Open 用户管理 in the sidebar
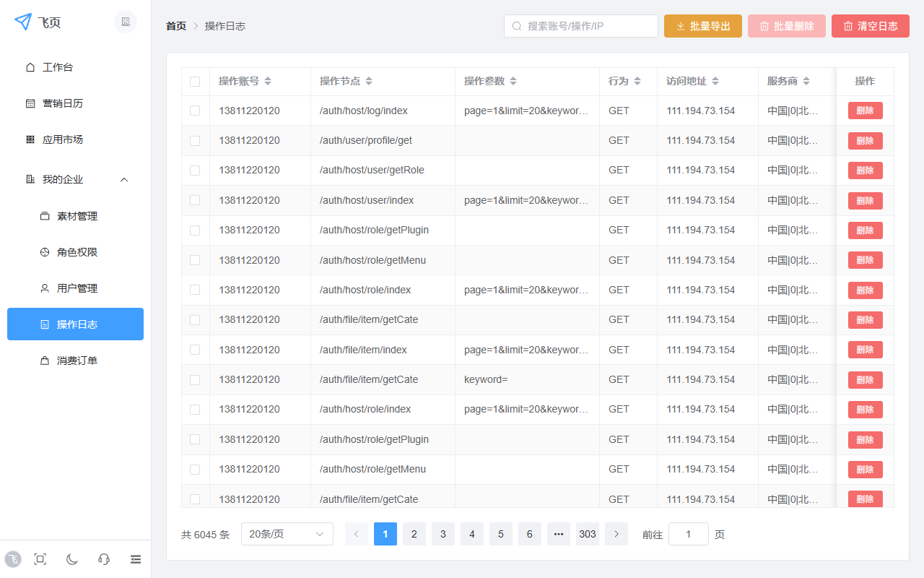Image resolution: width=924 pixels, height=578 pixels. [77, 288]
